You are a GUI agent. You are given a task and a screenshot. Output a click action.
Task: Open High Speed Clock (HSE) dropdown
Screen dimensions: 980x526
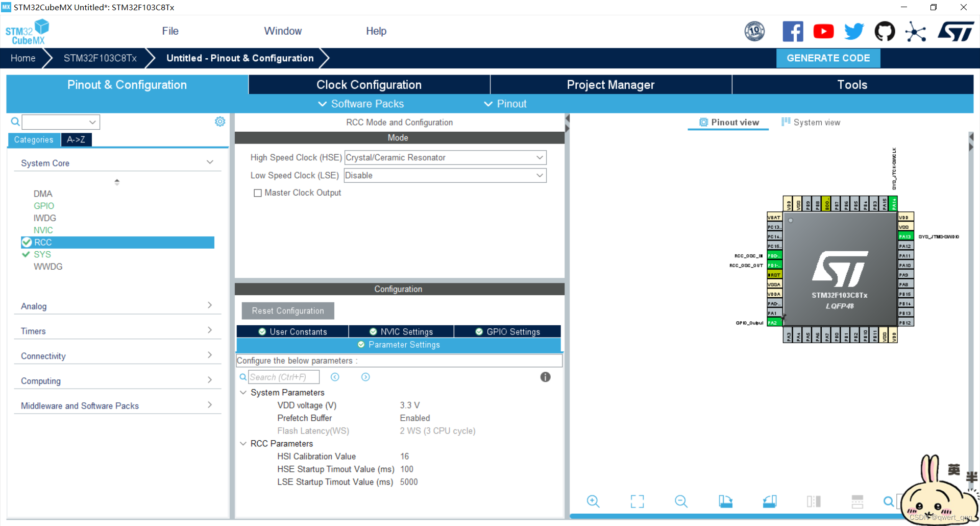445,157
